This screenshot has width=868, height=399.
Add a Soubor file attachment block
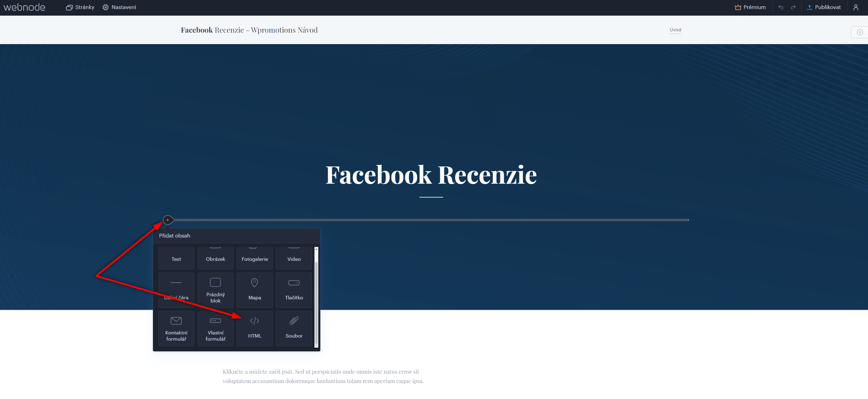(294, 328)
